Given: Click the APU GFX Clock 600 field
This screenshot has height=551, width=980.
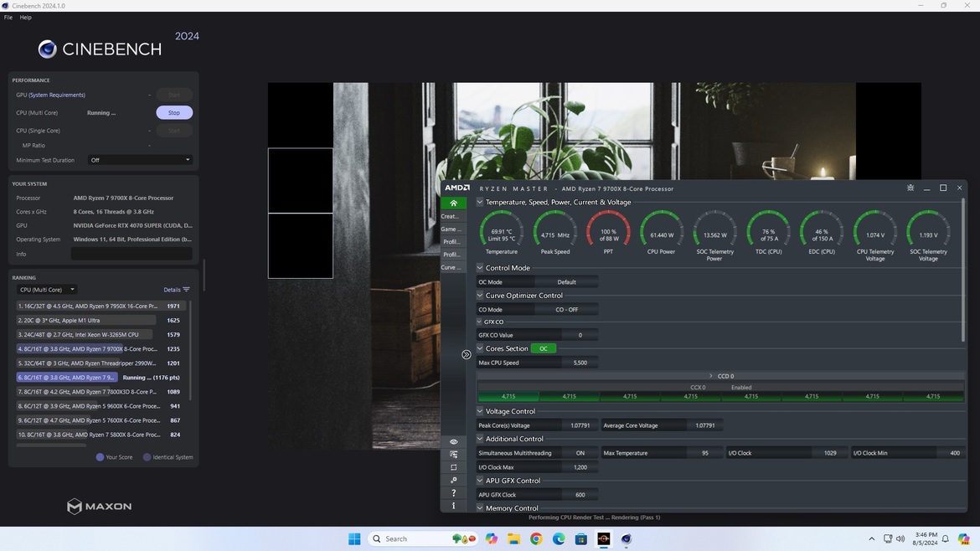Looking at the screenshot, I should coord(580,495).
